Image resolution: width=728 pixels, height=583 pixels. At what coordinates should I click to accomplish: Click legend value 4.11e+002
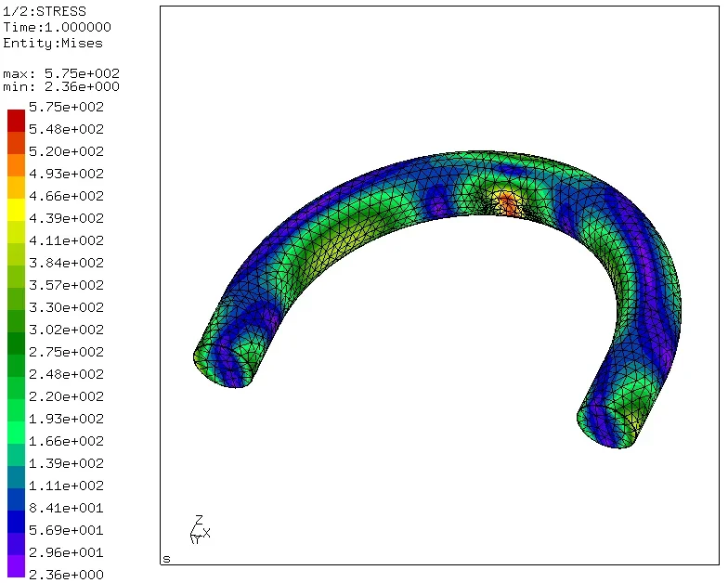click(x=67, y=240)
